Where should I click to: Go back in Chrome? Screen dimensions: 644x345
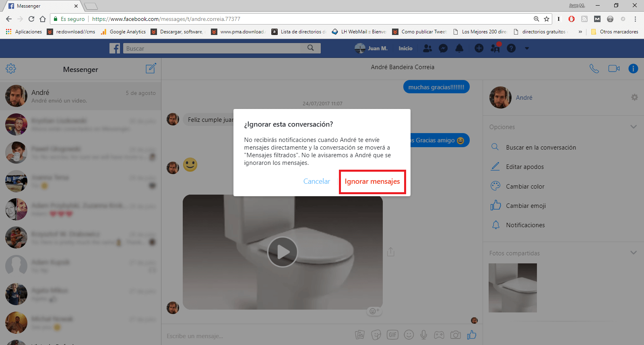9,19
